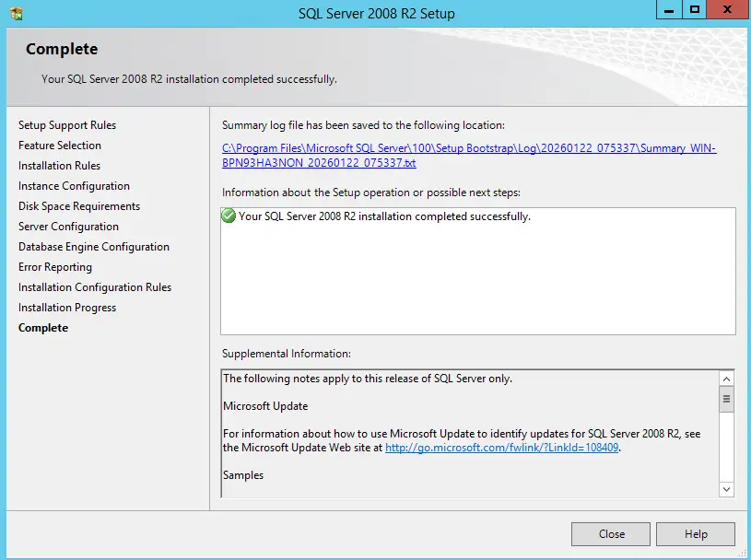Select the Complete step in the sidebar

click(x=42, y=327)
